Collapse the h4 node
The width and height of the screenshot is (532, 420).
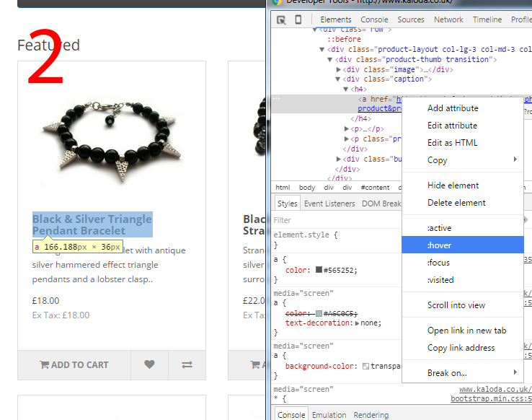pyautogui.click(x=346, y=89)
